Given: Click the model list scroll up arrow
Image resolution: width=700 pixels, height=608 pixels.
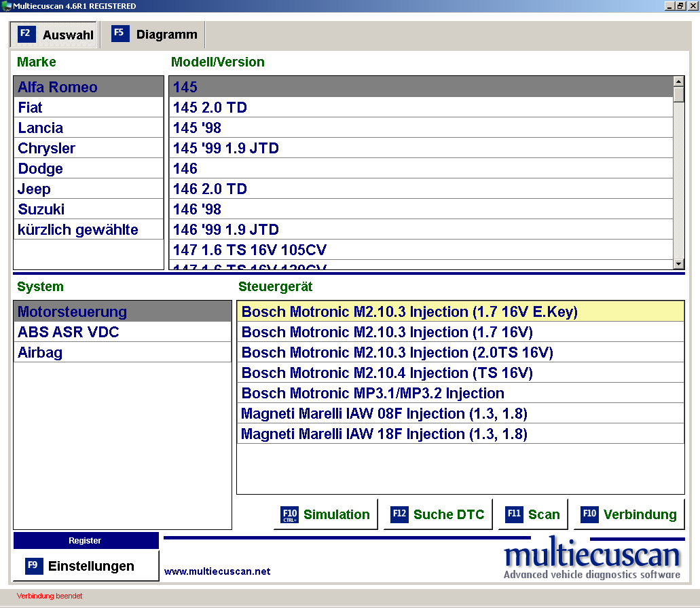Looking at the screenshot, I should pos(678,81).
